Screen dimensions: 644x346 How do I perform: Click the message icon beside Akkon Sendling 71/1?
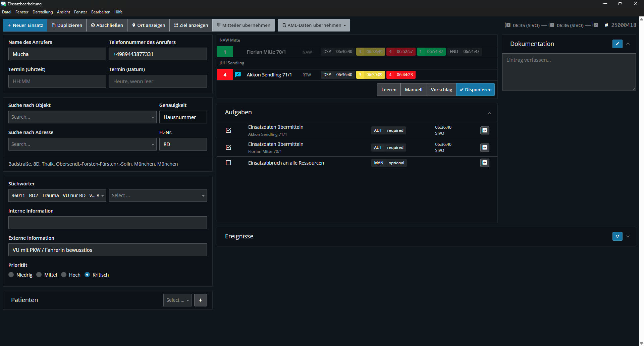tap(238, 74)
